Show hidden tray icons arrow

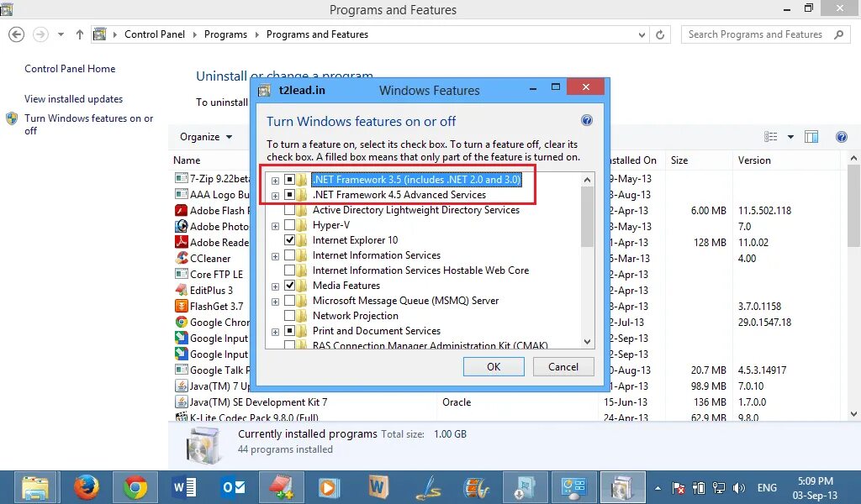coord(658,487)
